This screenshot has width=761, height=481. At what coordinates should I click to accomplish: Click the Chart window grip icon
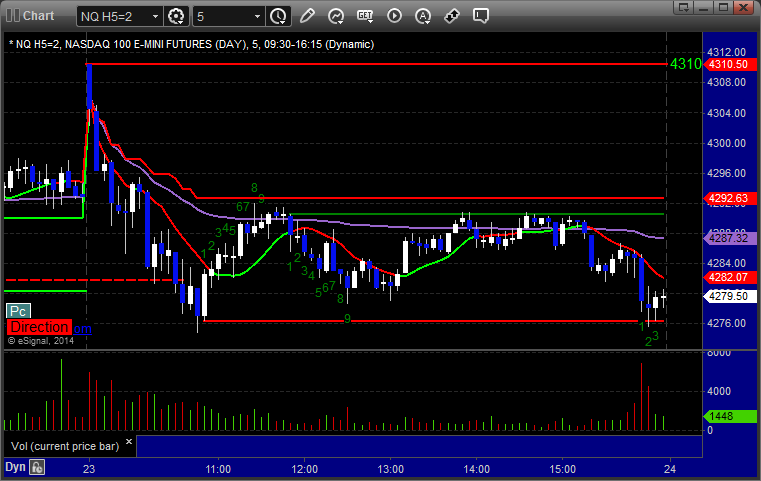(13, 16)
